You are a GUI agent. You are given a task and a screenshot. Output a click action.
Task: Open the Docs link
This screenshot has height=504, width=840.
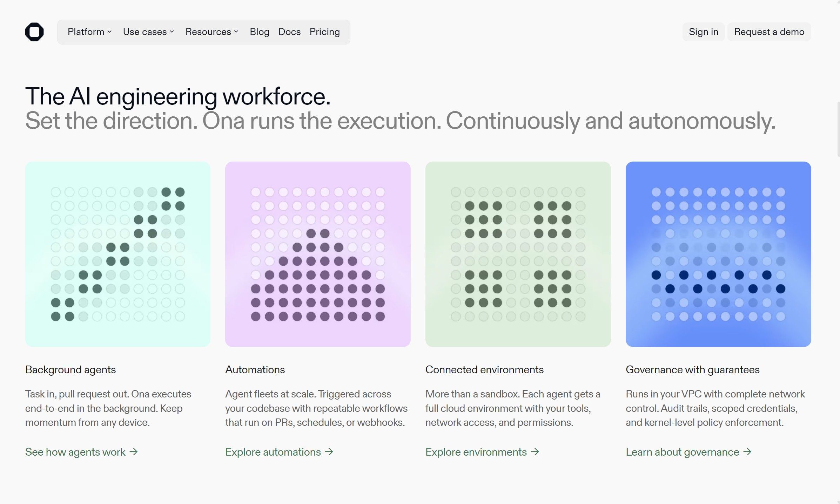(x=289, y=32)
